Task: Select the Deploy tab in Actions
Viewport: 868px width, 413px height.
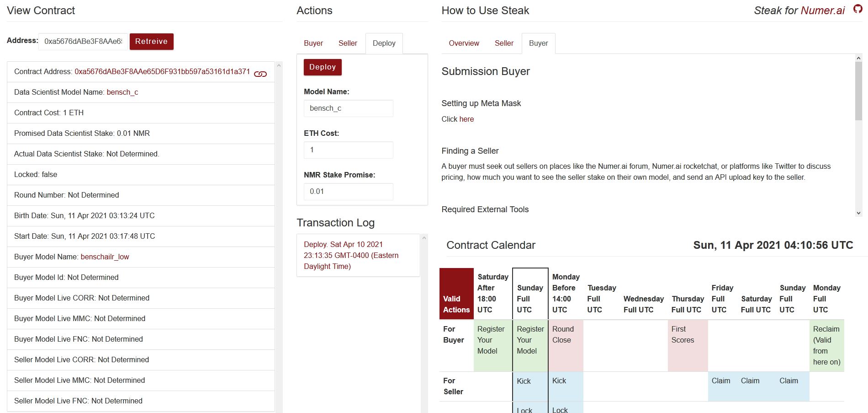Action: pyautogui.click(x=384, y=43)
